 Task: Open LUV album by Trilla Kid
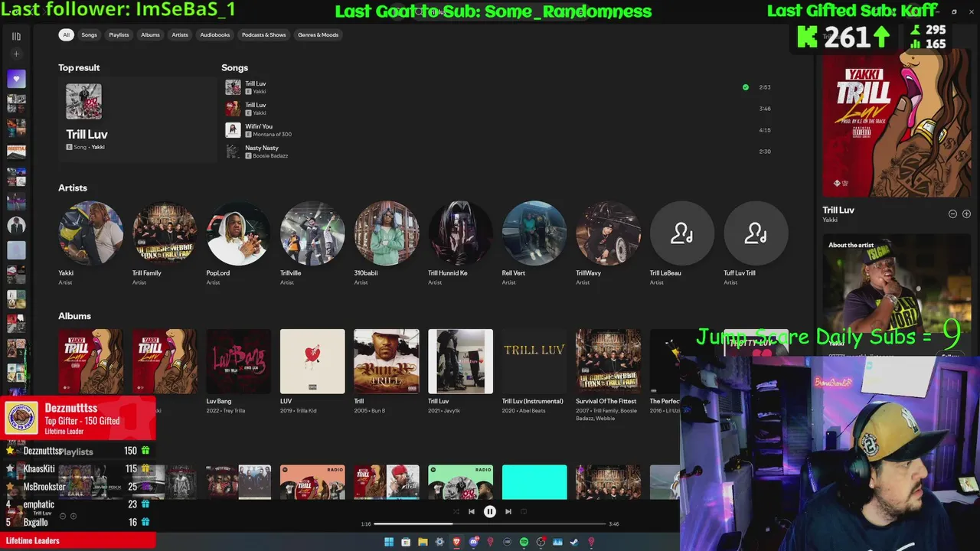(312, 361)
